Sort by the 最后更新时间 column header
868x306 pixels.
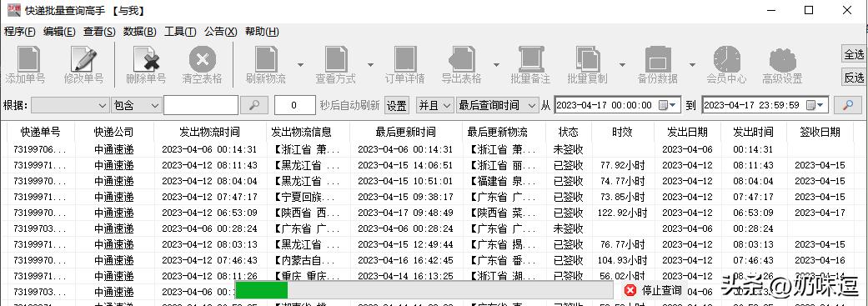[406, 133]
